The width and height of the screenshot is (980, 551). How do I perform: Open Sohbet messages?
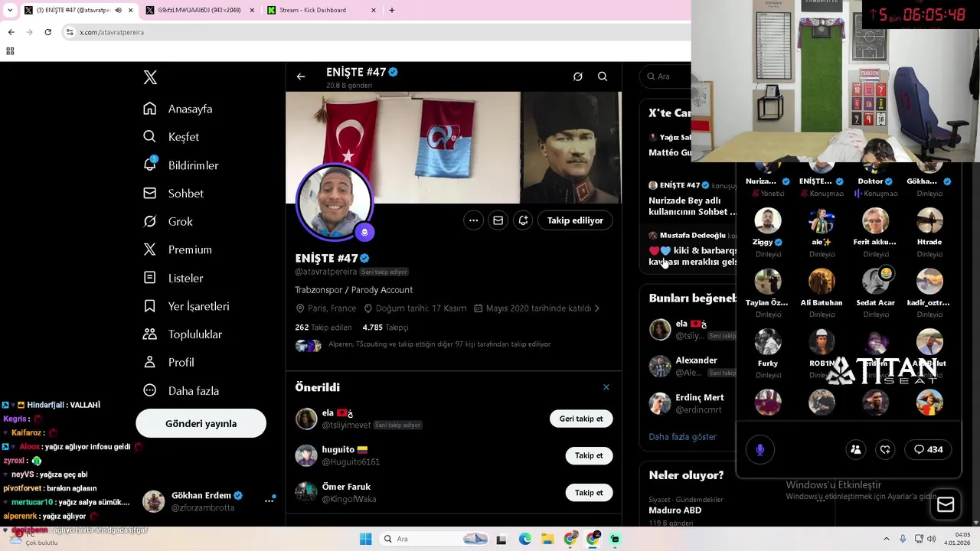172,194
